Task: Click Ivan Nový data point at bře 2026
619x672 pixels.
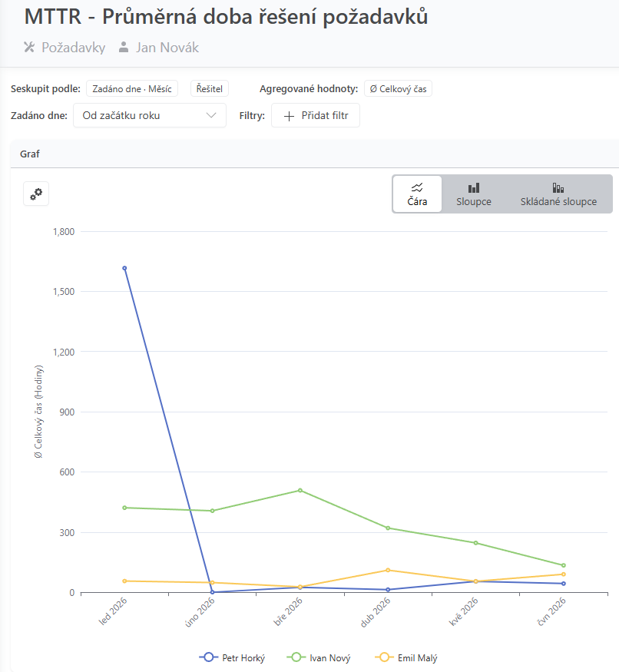Action: tap(300, 490)
